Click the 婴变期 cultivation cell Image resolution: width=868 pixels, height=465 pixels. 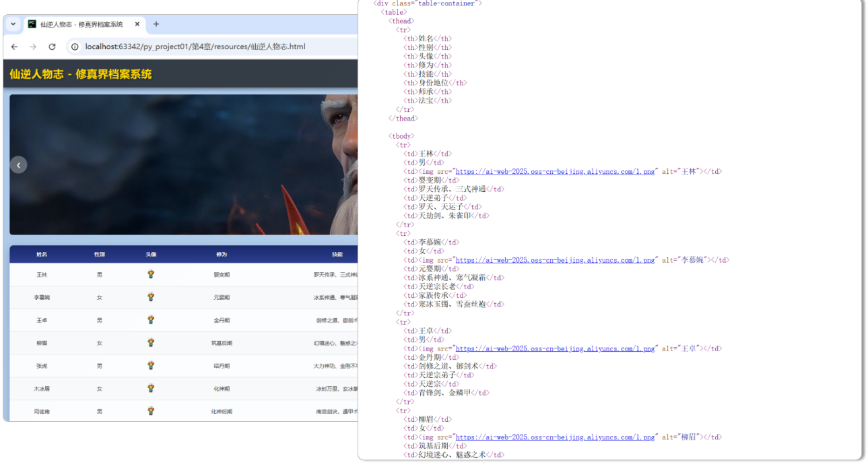[222, 275]
